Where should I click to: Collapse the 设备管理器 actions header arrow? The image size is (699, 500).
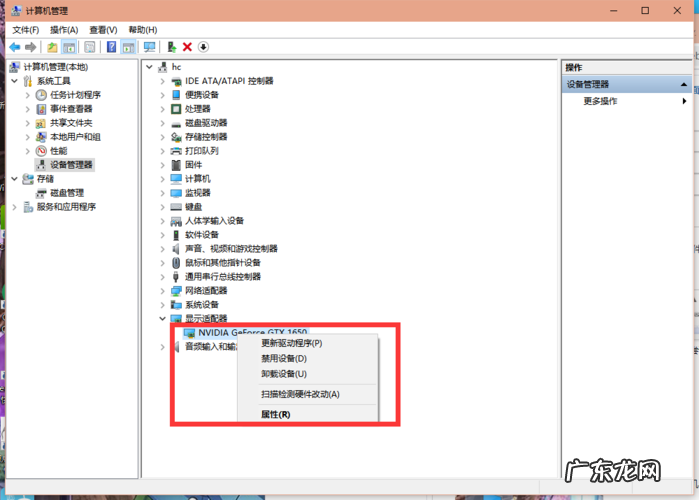683,84
